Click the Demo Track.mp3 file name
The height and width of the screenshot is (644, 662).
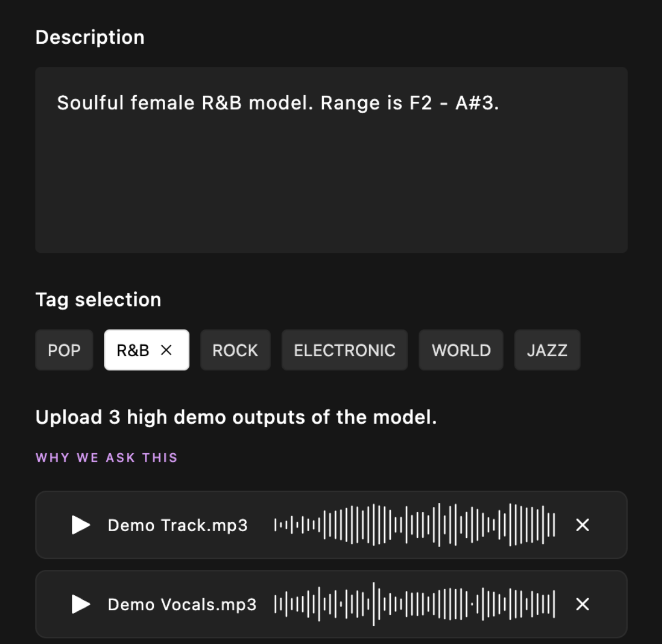[178, 526]
